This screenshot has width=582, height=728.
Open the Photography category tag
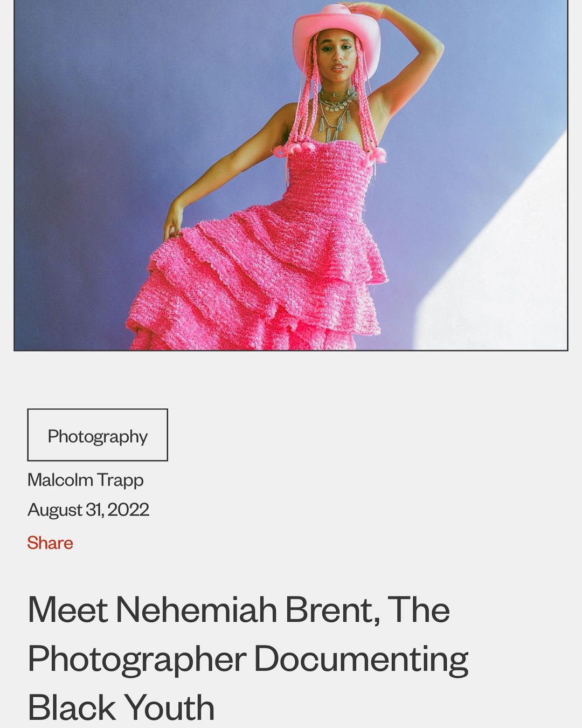click(x=98, y=435)
